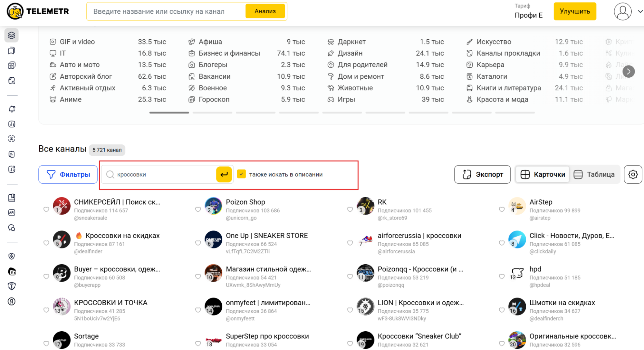Uncheck 'также искать в описании' checkbox
The width and height of the screenshot is (644, 350).
(x=241, y=174)
